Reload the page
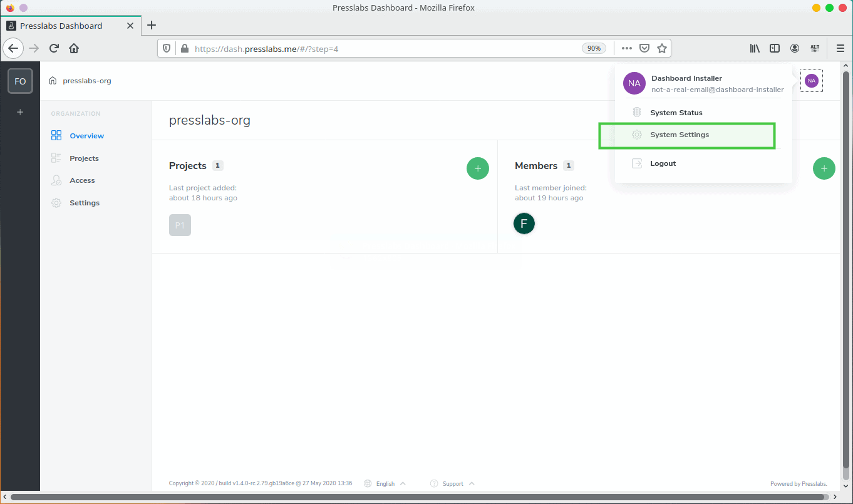Screen dimensions: 853x504 pyautogui.click(x=54, y=48)
